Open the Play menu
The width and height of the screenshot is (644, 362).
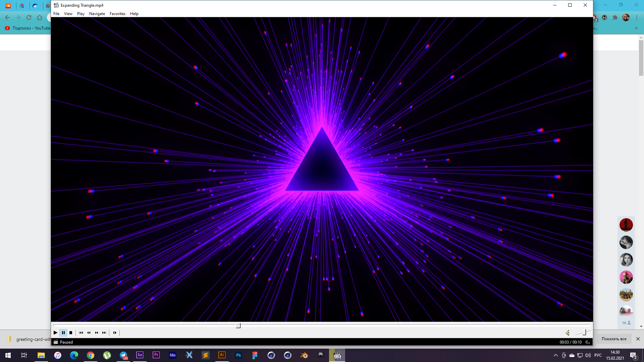[x=80, y=14]
